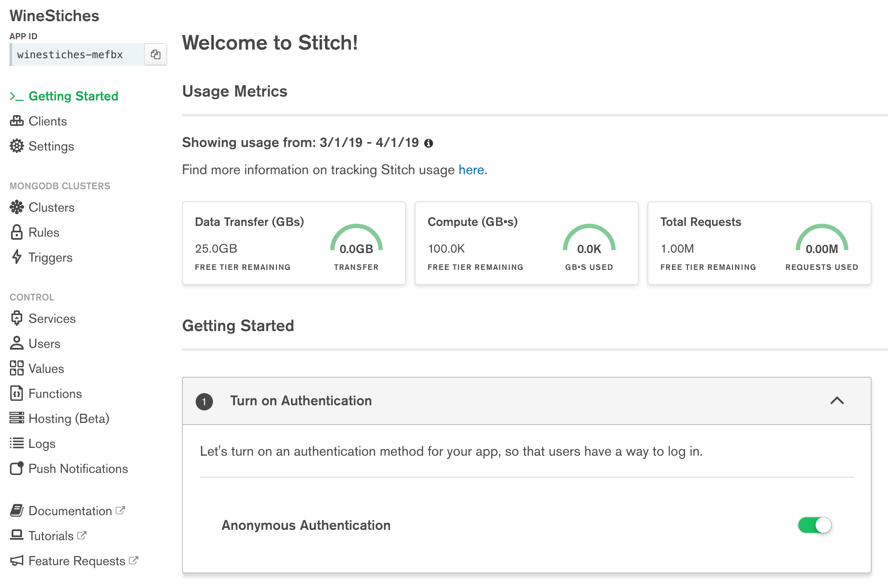Screen dimensions: 888x588
Task: Click the Feature Requests megaphone icon
Action: 17,560
